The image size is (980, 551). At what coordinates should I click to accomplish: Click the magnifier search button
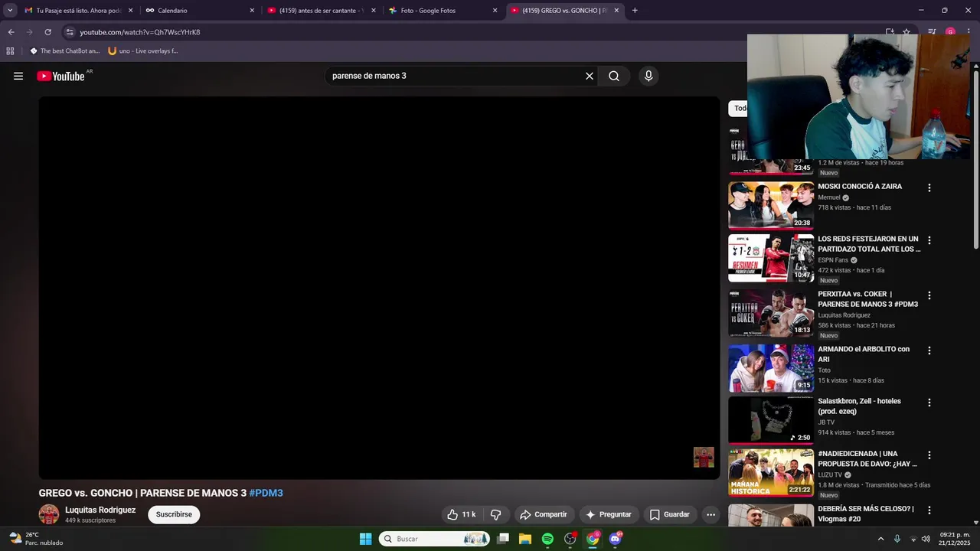614,76
